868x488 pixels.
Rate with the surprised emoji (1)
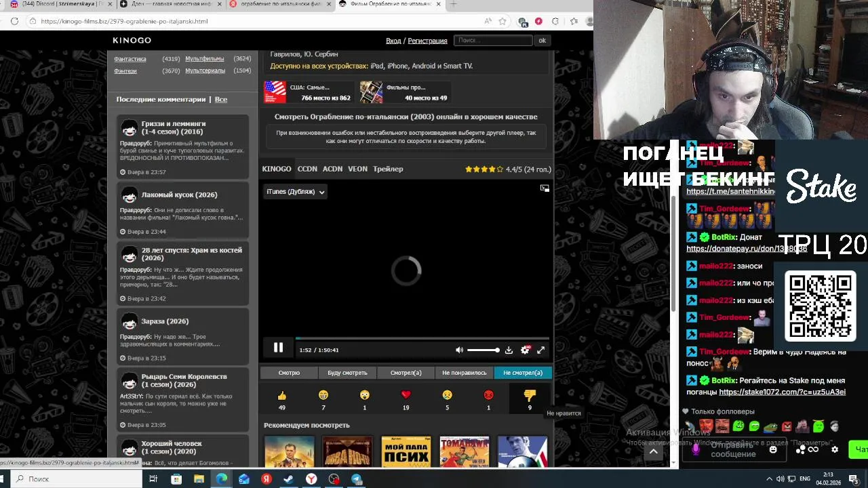(x=364, y=395)
